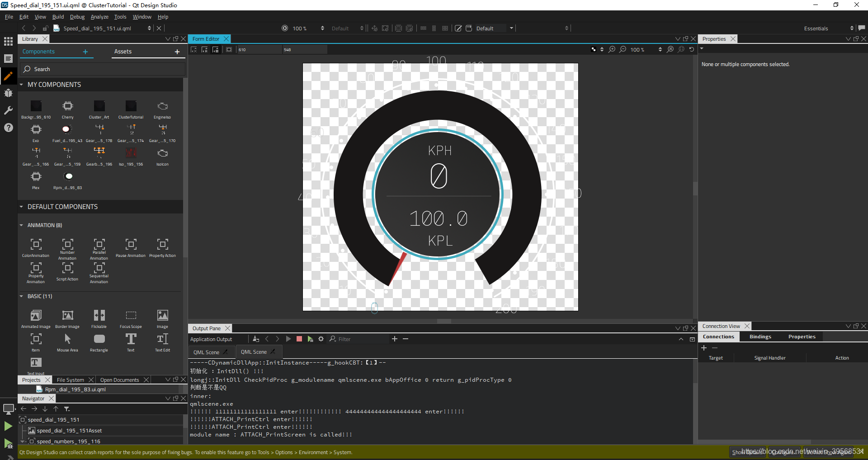
Task: Toggle no snapping in Form Editor
Action: [x=194, y=49]
